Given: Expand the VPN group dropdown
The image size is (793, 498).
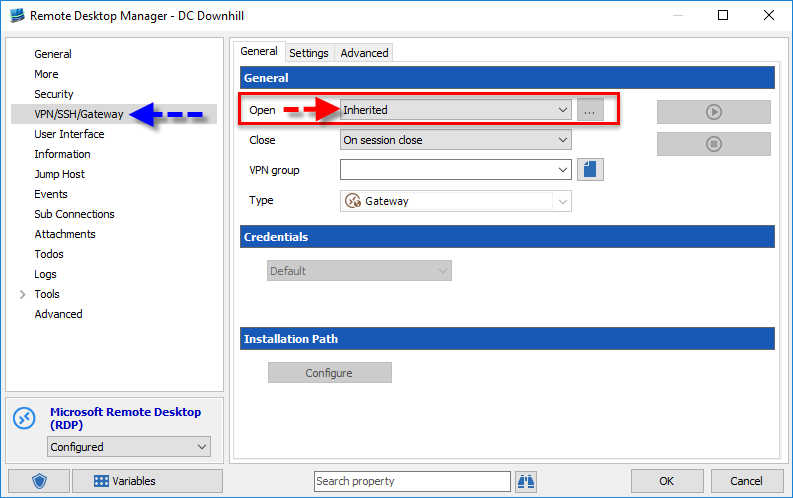Looking at the screenshot, I should click(x=456, y=170).
